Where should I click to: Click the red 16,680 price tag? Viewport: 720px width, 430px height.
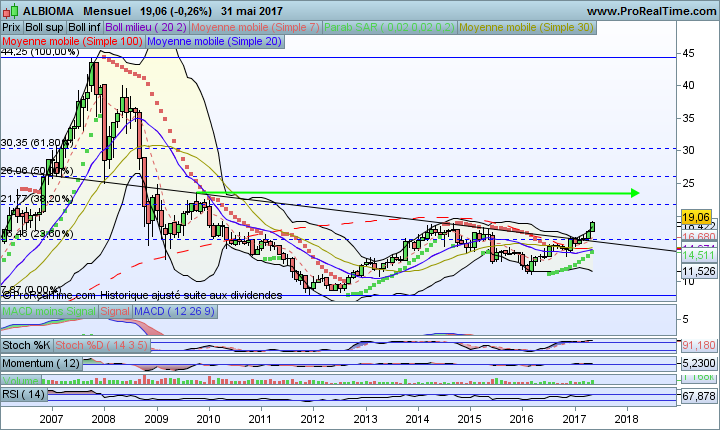click(x=699, y=237)
